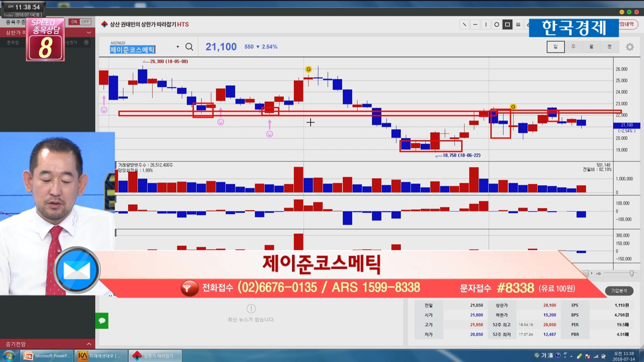Select the parallel lines drawing tool
Viewport: 644px width, 362px height.
pyautogui.click(x=518, y=25)
